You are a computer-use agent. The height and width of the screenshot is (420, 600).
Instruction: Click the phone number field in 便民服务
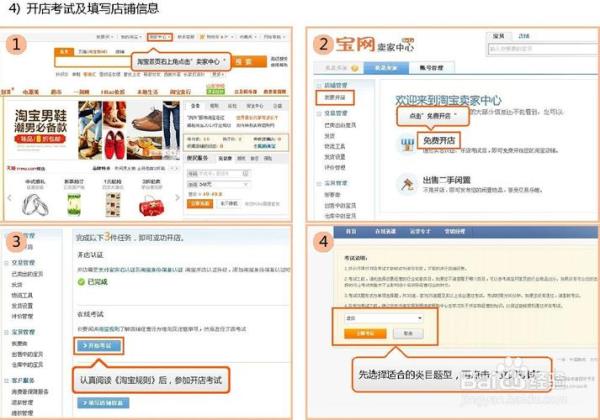pos(218,174)
